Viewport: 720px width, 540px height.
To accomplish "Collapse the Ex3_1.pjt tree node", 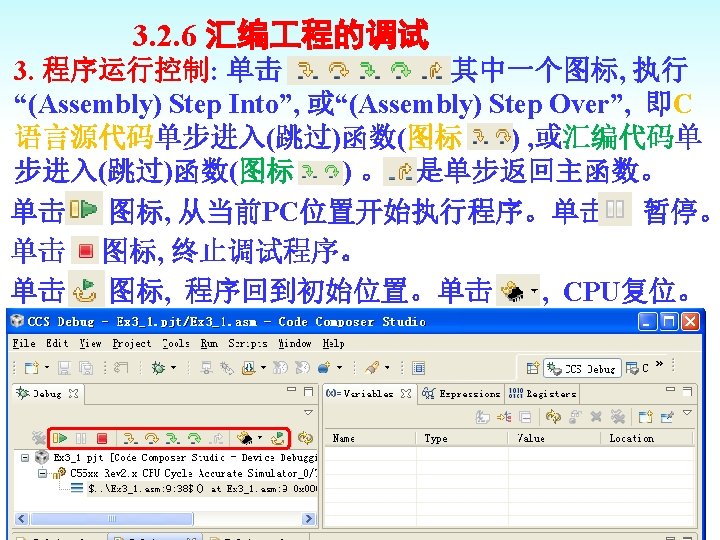I will [x=25, y=458].
